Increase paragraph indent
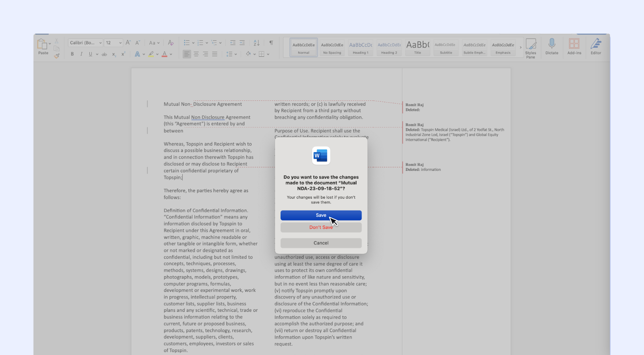 pyautogui.click(x=242, y=43)
